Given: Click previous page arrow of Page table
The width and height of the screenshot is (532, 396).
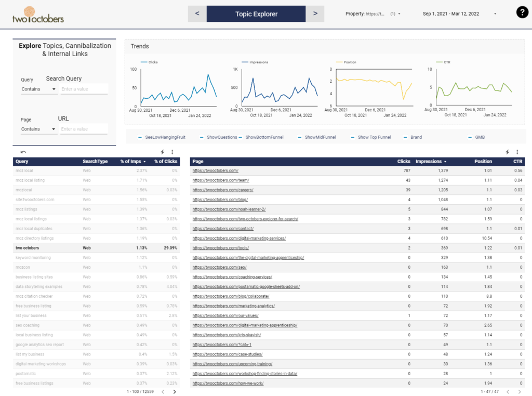Looking at the screenshot, I should click(x=508, y=392).
